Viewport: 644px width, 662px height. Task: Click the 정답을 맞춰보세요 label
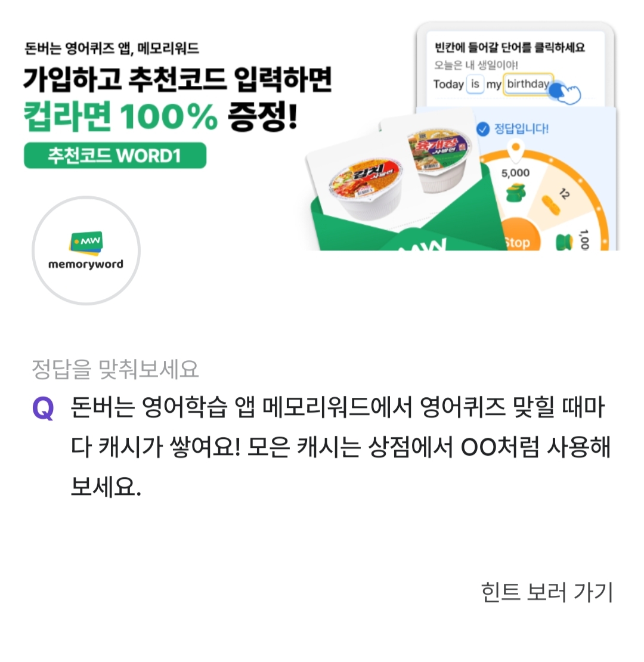[x=115, y=369]
